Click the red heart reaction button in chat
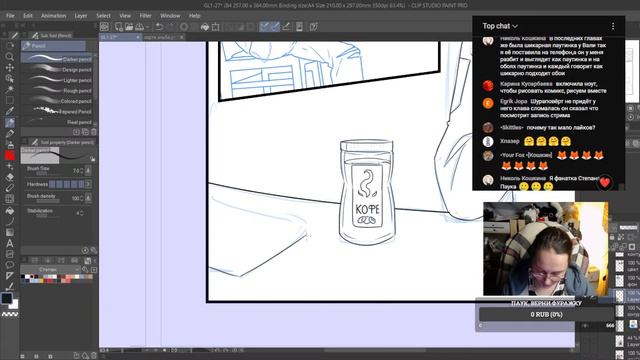This screenshot has width=640, height=360. pos(604,182)
